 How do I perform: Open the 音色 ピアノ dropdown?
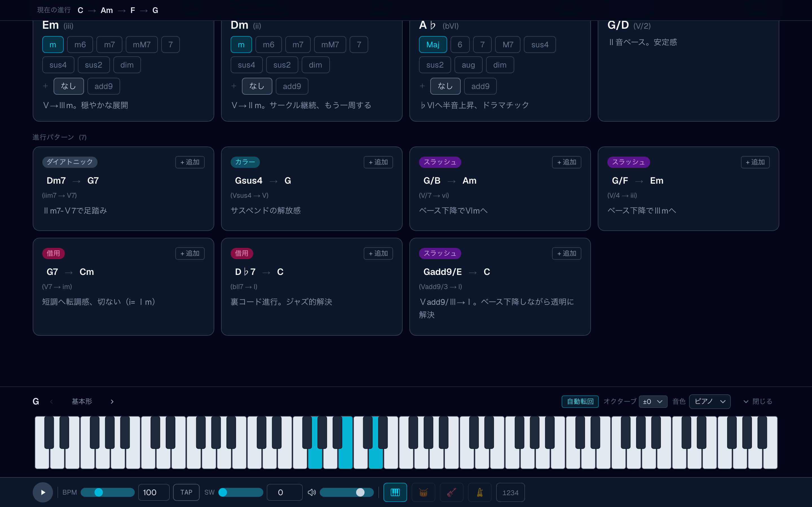point(710,401)
